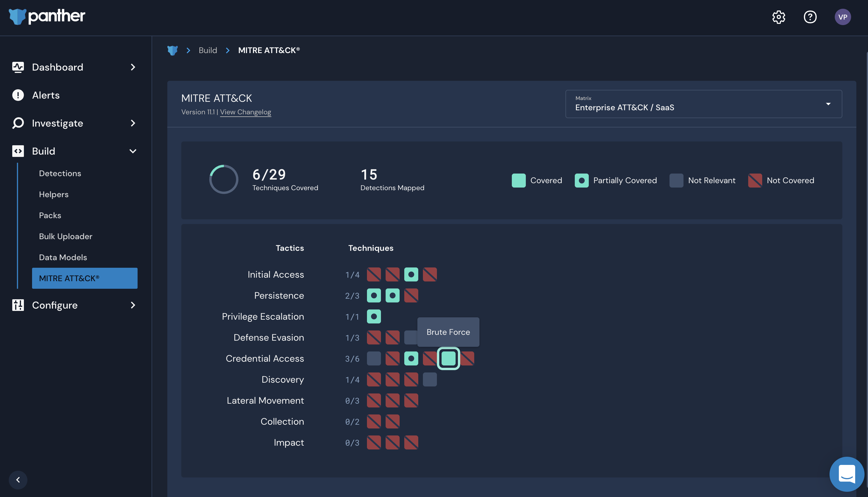Select last Impact technique square
The width and height of the screenshot is (868, 497).
pos(411,442)
